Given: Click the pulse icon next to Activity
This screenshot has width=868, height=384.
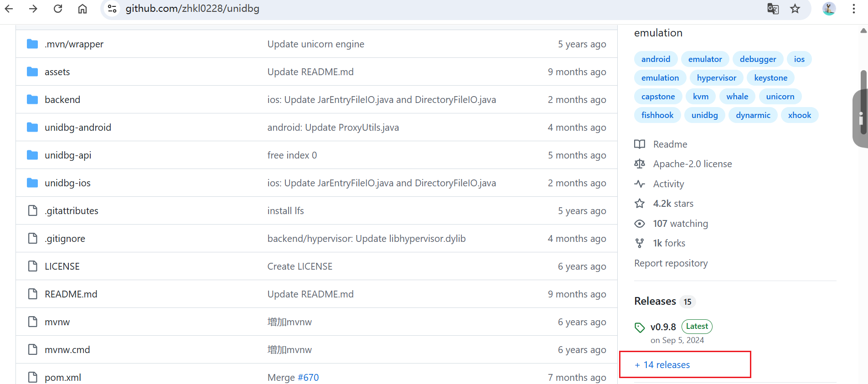Looking at the screenshot, I should pyautogui.click(x=640, y=184).
